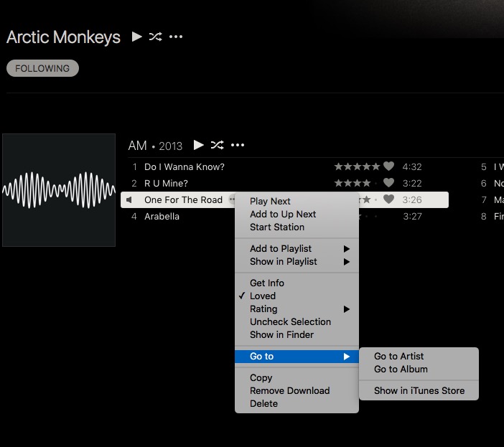Play all Arctic Monkeys songs
Screen dimensions: 504x447
(137, 37)
